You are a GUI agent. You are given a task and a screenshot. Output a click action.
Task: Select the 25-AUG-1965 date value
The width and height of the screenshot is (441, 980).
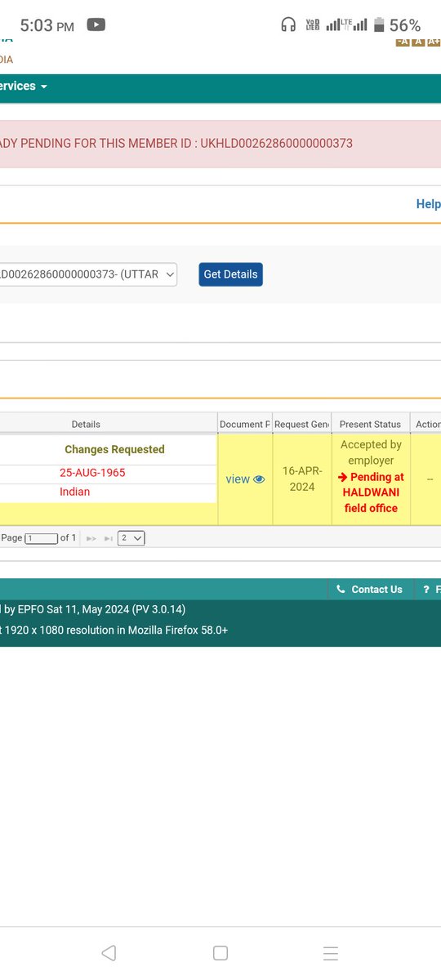92,473
